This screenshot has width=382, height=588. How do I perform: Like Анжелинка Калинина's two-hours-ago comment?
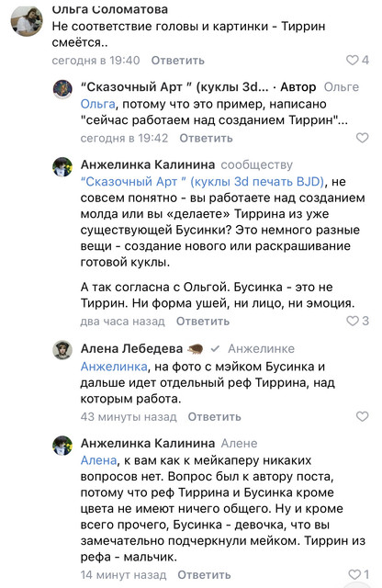pyautogui.click(x=353, y=321)
